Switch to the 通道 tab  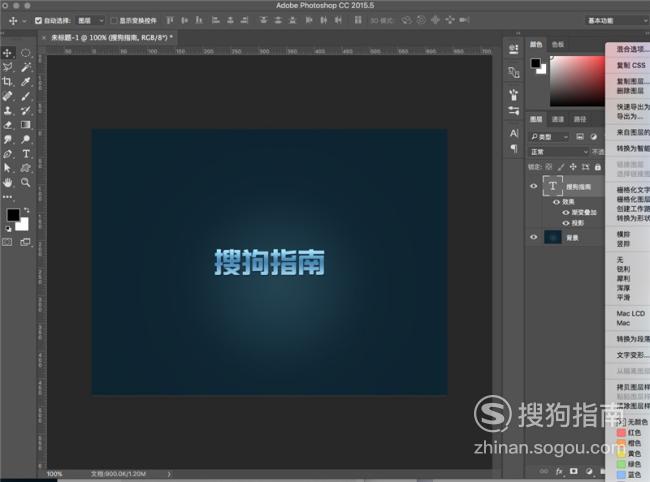pyautogui.click(x=558, y=119)
